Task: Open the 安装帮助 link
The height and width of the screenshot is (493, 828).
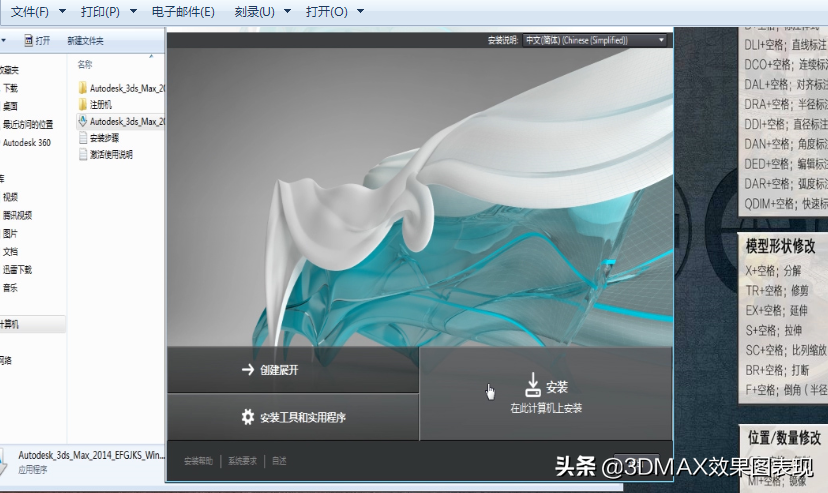Action: tap(198, 461)
